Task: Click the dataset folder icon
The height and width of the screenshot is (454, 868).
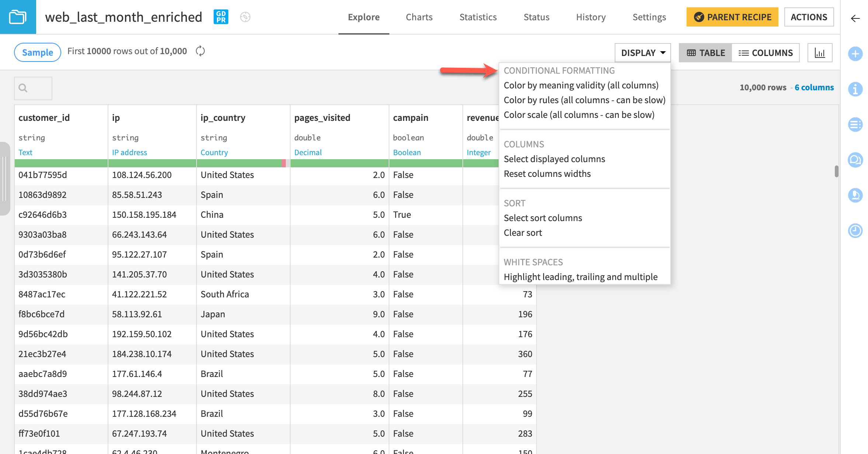Action: [x=18, y=17]
